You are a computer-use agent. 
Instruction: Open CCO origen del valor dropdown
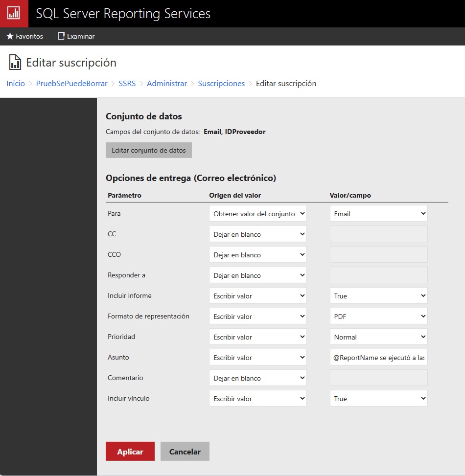258,255
